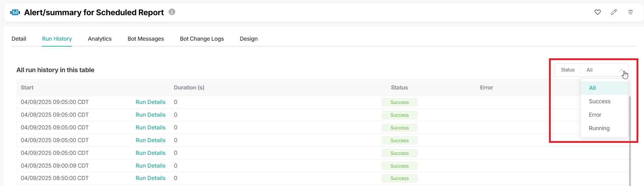Switch to the Detail tab
The width and height of the screenshot is (644, 186).
tap(19, 39)
